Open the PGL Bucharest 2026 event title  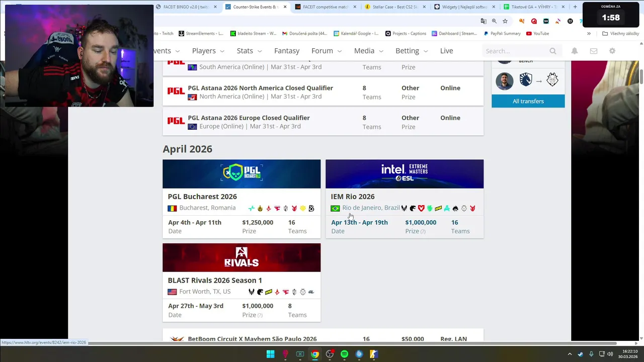pos(202,197)
